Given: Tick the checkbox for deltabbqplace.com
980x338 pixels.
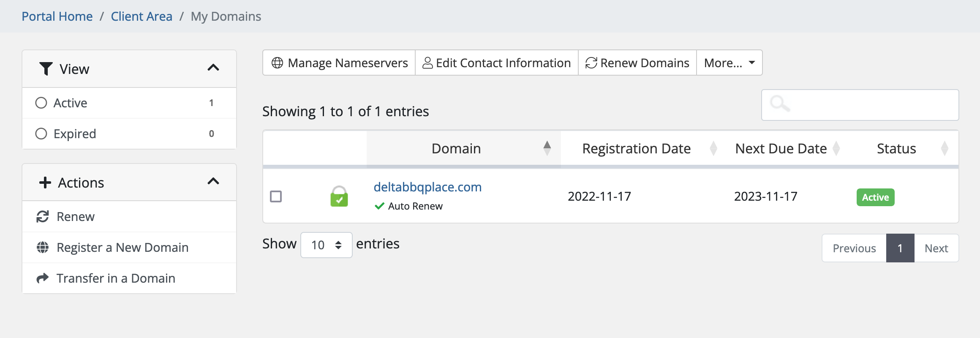Looking at the screenshot, I should (276, 196).
